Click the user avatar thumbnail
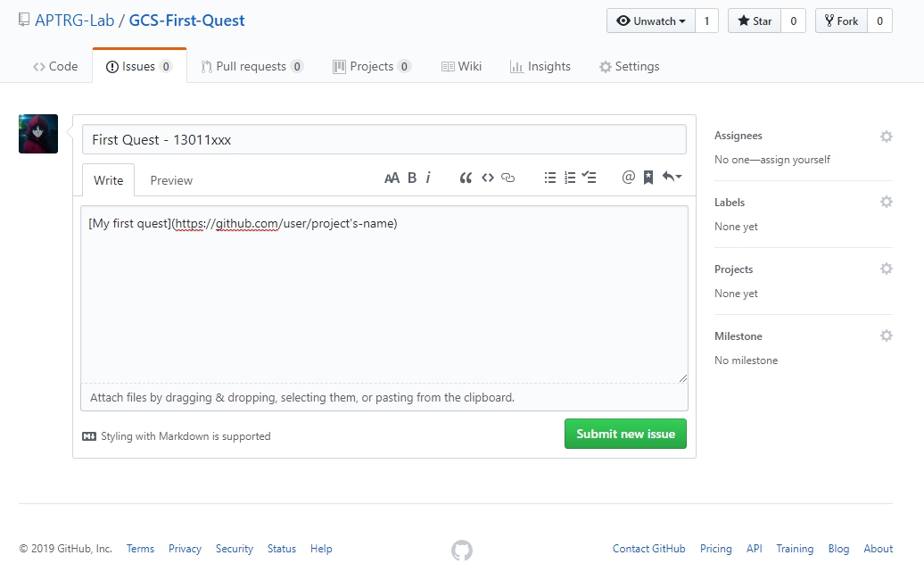 click(x=38, y=134)
